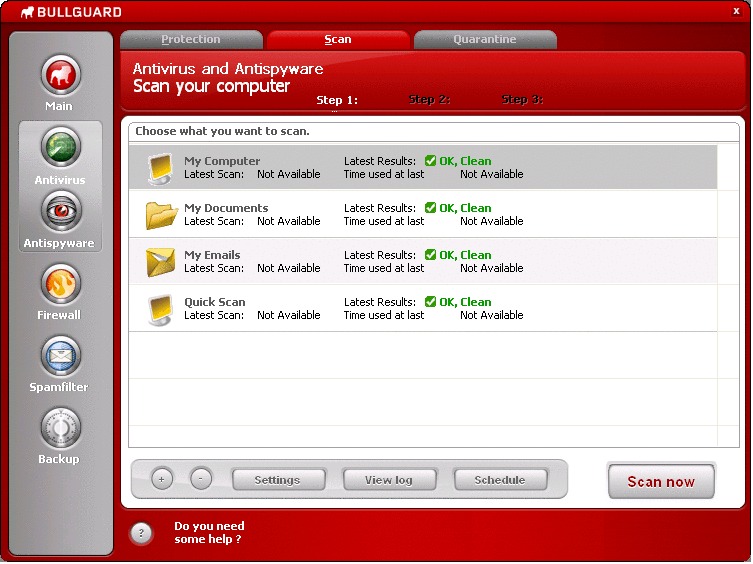Click the My Documents folder icon
The height and width of the screenshot is (564, 753).
coord(161,215)
